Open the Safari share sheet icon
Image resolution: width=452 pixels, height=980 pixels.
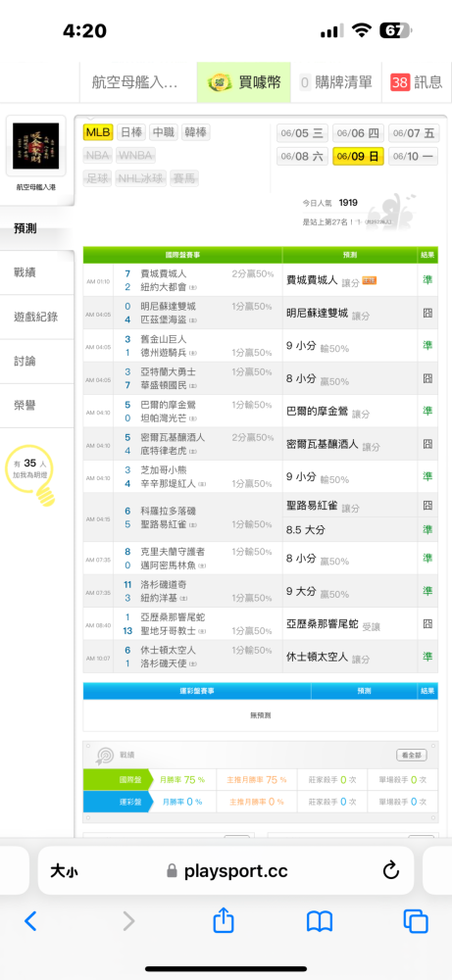224,920
